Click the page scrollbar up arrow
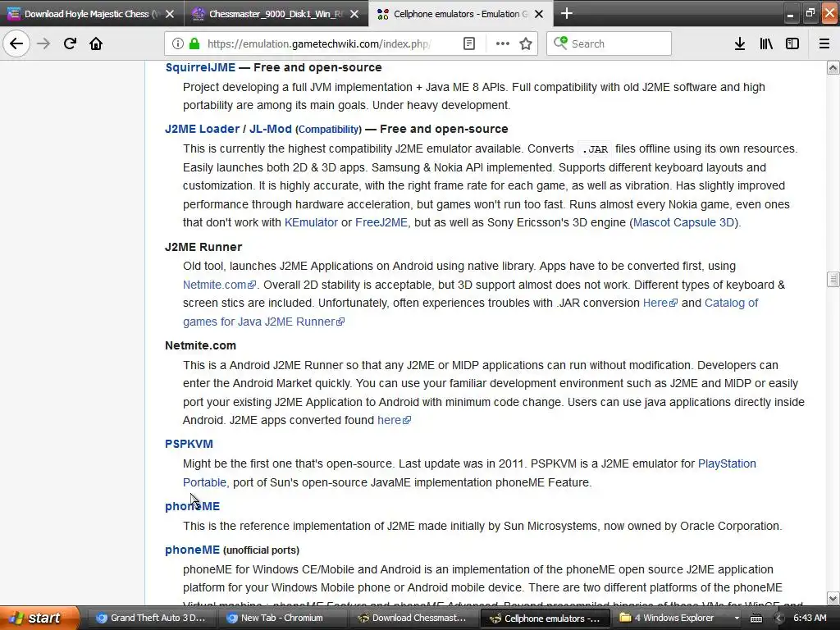Screen dimensions: 840x630 pyautogui.click(x=833, y=67)
